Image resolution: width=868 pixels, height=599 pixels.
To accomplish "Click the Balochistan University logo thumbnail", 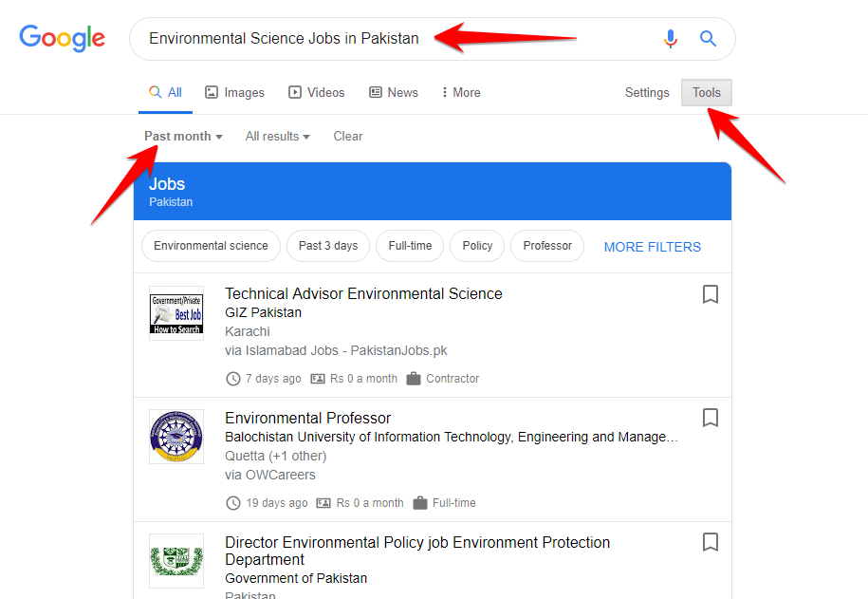I will tap(176, 437).
